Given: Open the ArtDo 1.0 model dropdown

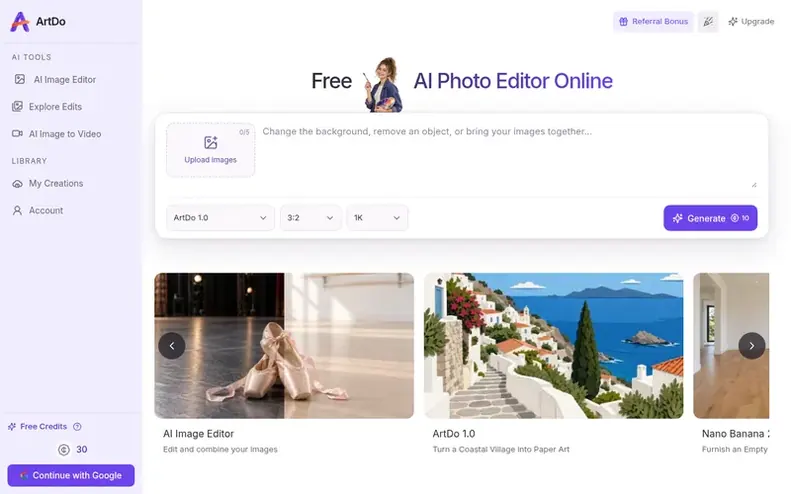Looking at the screenshot, I should [x=220, y=218].
